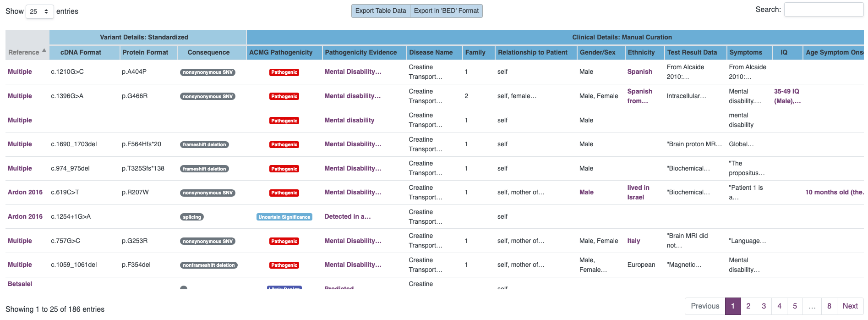The height and width of the screenshot is (320, 868).
Task: Click '35-49 IQ (Male),…' cell
Action: click(x=787, y=96)
